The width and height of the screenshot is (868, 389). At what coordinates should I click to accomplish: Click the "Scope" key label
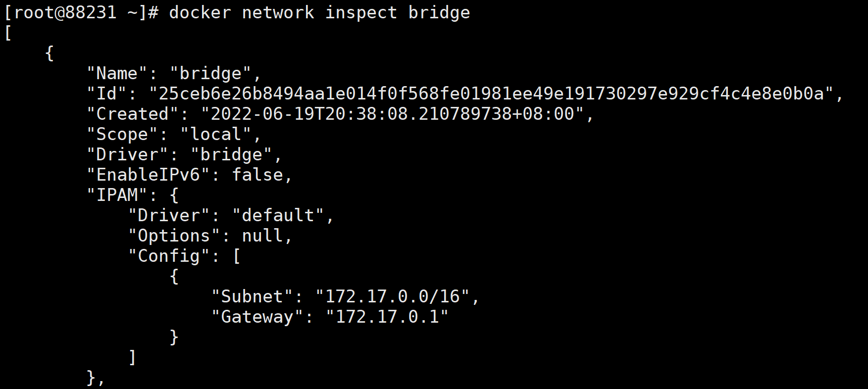click(122, 134)
